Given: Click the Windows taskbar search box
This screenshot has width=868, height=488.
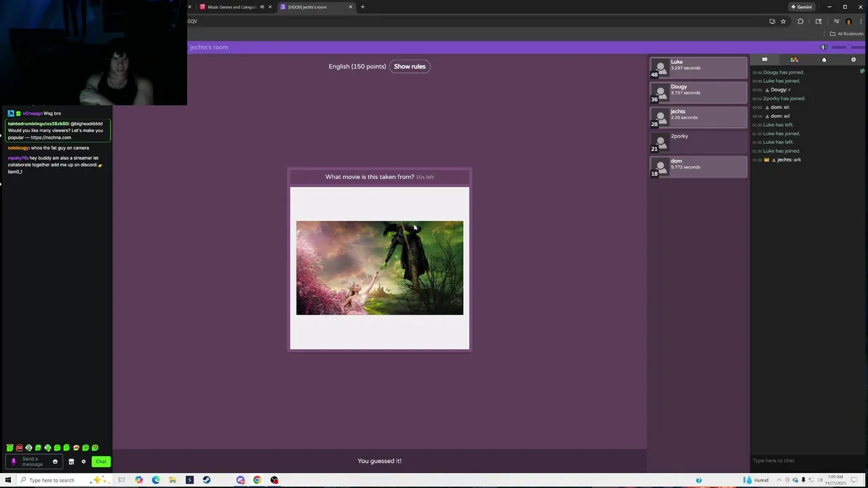Looking at the screenshot, I should [x=64, y=481].
